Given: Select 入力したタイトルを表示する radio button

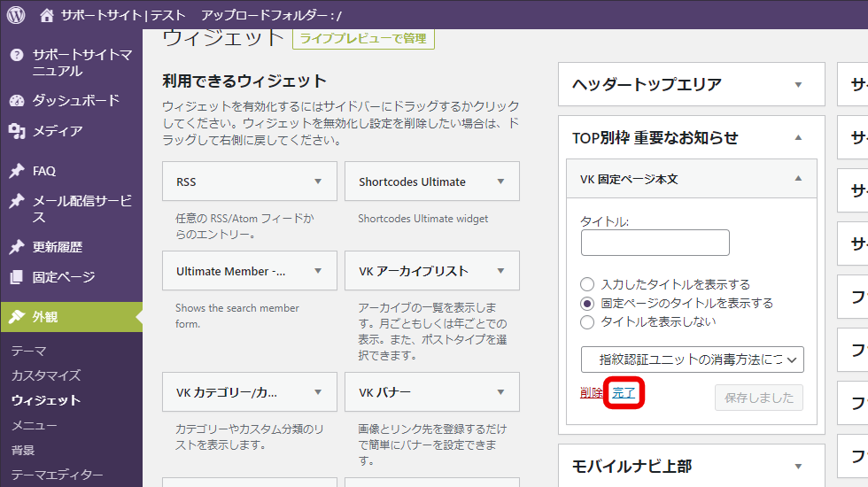Looking at the screenshot, I should click(587, 284).
